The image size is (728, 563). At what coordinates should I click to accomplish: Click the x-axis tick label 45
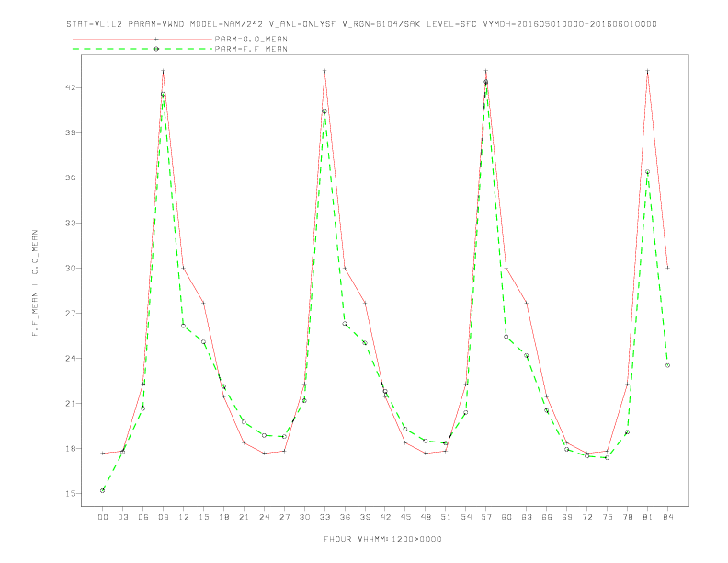tap(405, 517)
